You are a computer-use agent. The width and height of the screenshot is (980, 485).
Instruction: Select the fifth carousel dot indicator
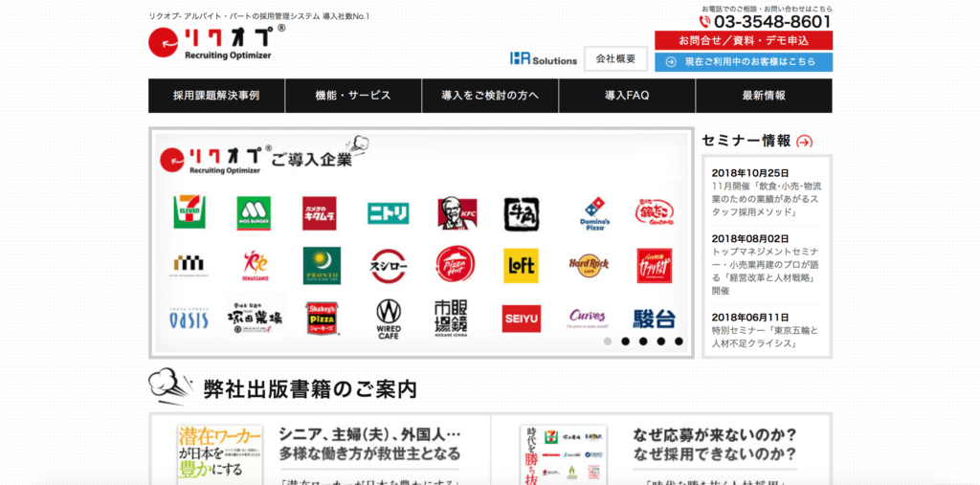pyautogui.click(x=679, y=342)
